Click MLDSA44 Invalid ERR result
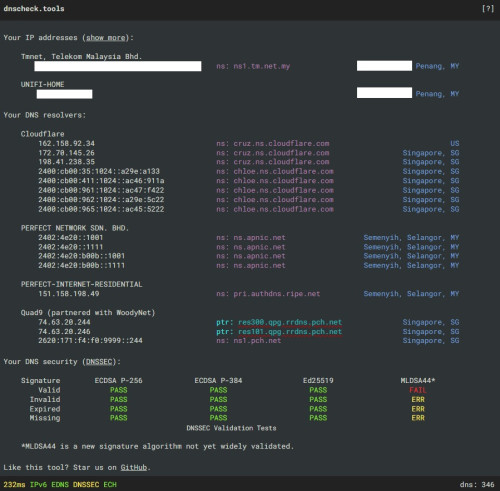Image resolution: width=500 pixels, height=491 pixels. tap(418, 399)
